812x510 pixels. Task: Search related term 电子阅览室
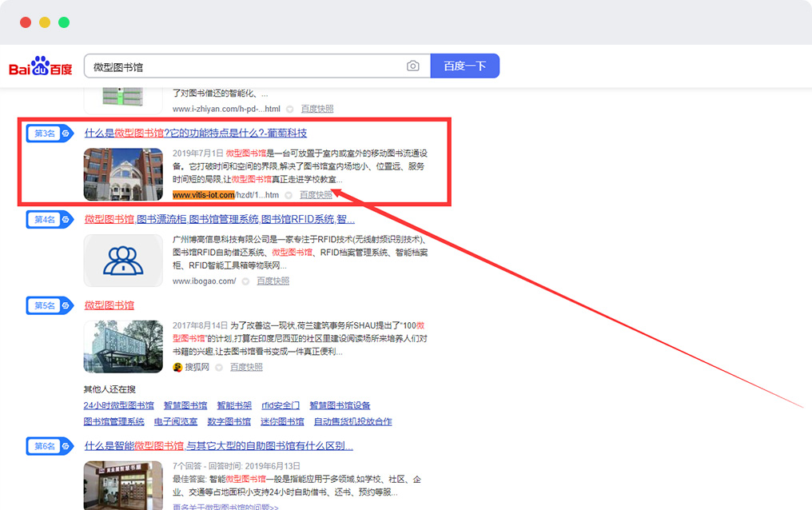[176, 421]
